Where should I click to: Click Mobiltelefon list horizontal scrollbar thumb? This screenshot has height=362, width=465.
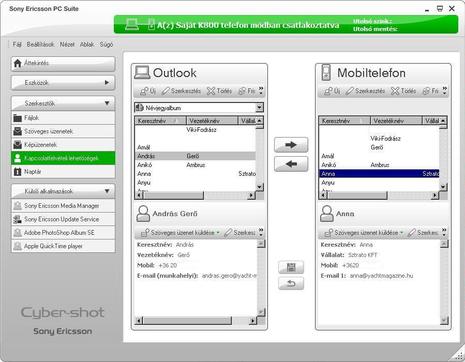357,196
